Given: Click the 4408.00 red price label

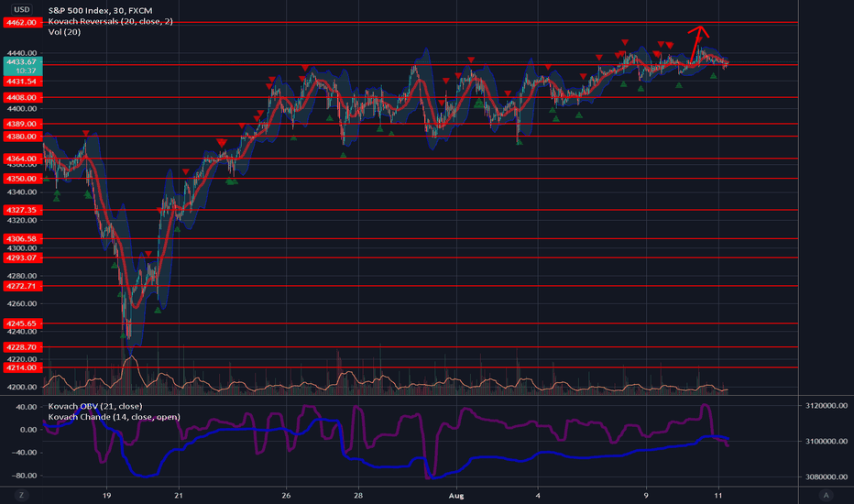Looking at the screenshot, I should [x=22, y=97].
